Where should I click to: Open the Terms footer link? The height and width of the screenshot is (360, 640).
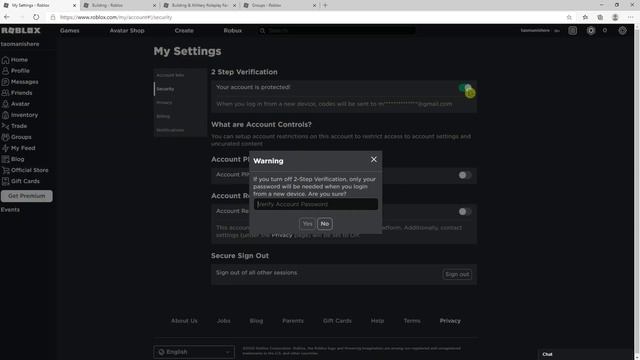(412, 321)
